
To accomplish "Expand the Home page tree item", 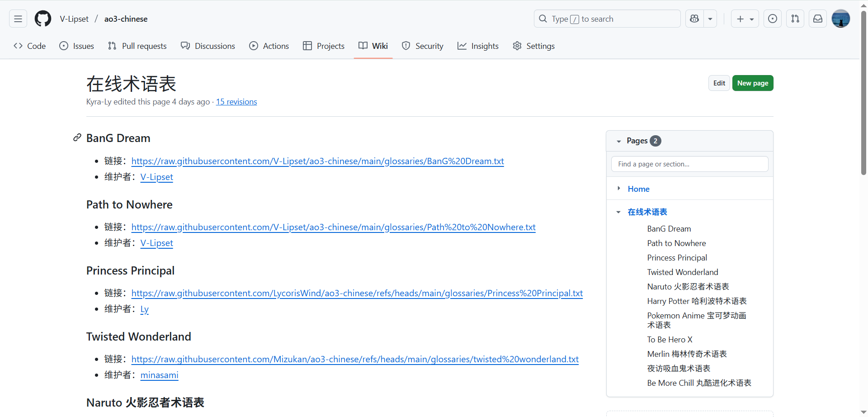I will [x=619, y=189].
